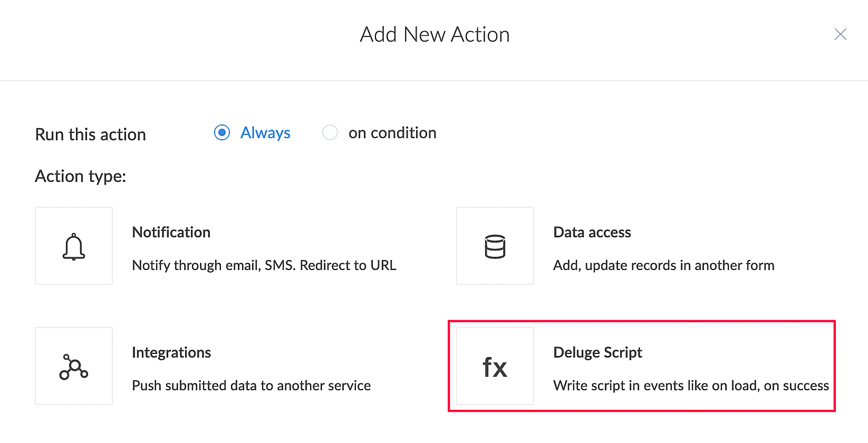Click the Add New Action heading
Image resolution: width=868 pixels, height=443 pixels.
pyautogui.click(x=435, y=35)
